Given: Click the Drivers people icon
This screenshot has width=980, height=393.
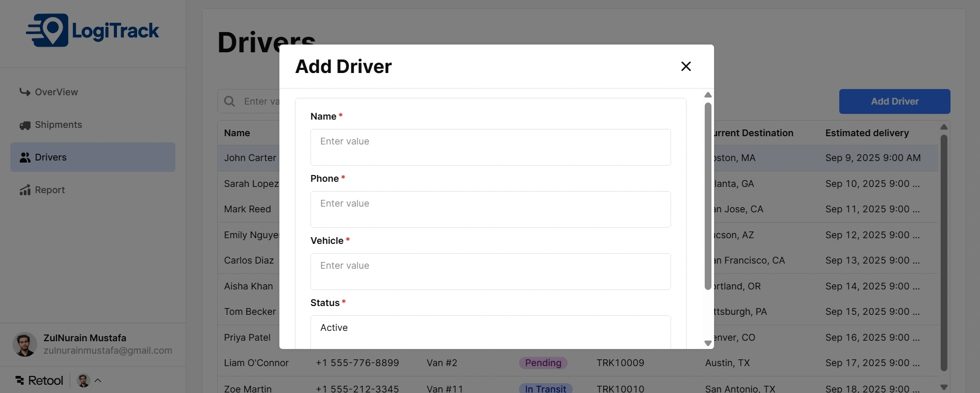Looking at the screenshot, I should [x=25, y=157].
